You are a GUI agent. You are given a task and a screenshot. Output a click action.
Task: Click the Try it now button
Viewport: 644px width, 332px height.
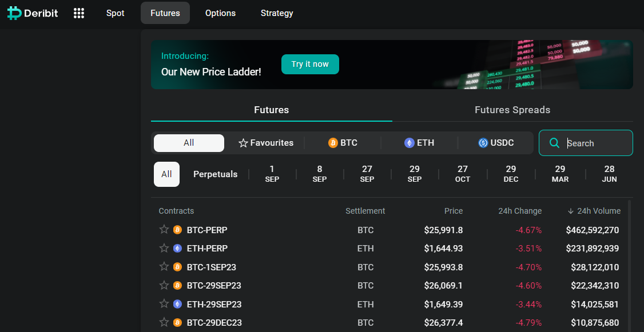(x=310, y=64)
